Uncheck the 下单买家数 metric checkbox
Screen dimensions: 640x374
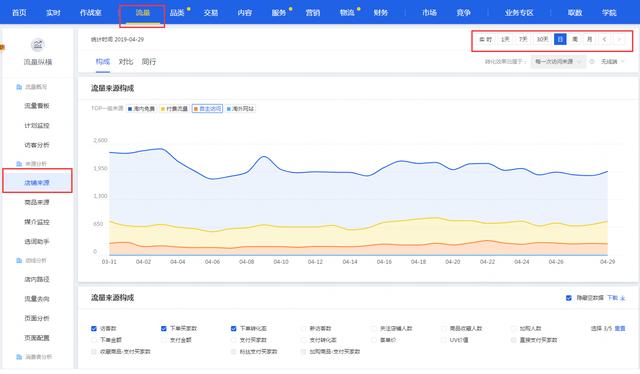pos(164,328)
